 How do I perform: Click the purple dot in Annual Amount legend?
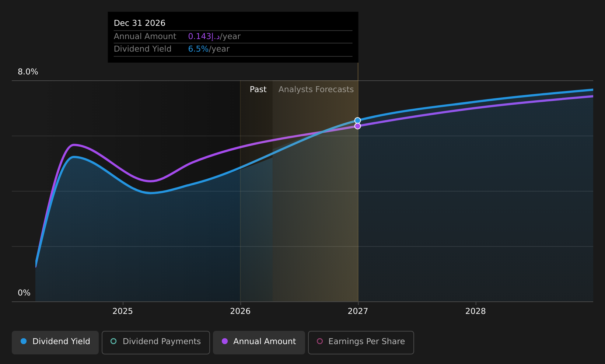(224, 341)
